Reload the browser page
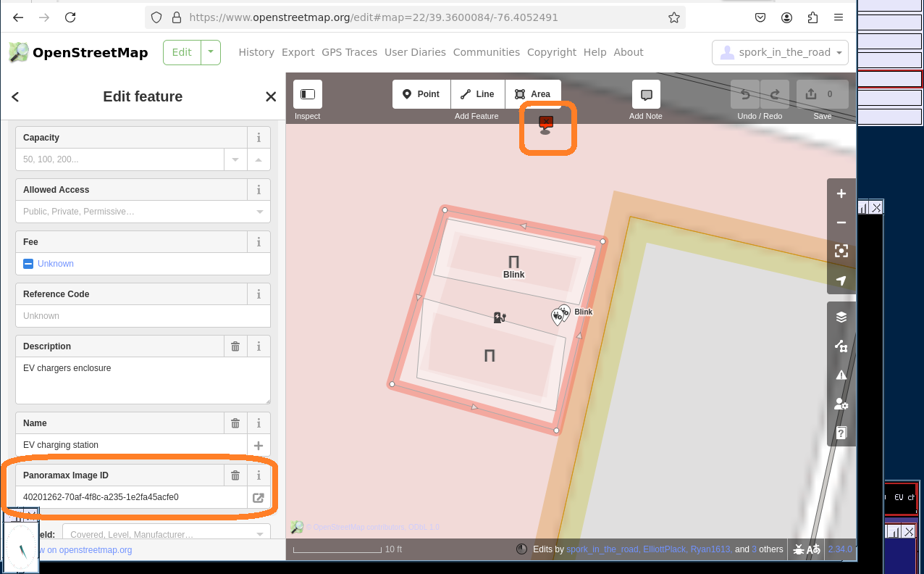The width and height of the screenshot is (924, 574). click(70, 17)
